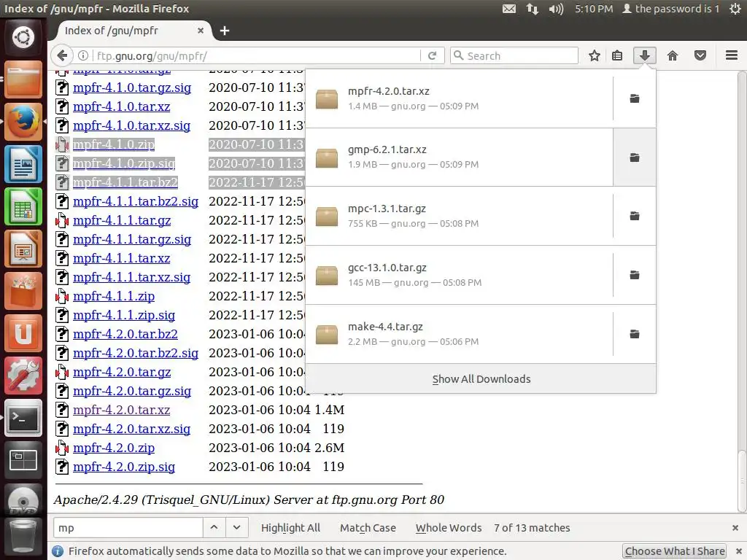
Task: Reload the current page
Action: point(432,55)
